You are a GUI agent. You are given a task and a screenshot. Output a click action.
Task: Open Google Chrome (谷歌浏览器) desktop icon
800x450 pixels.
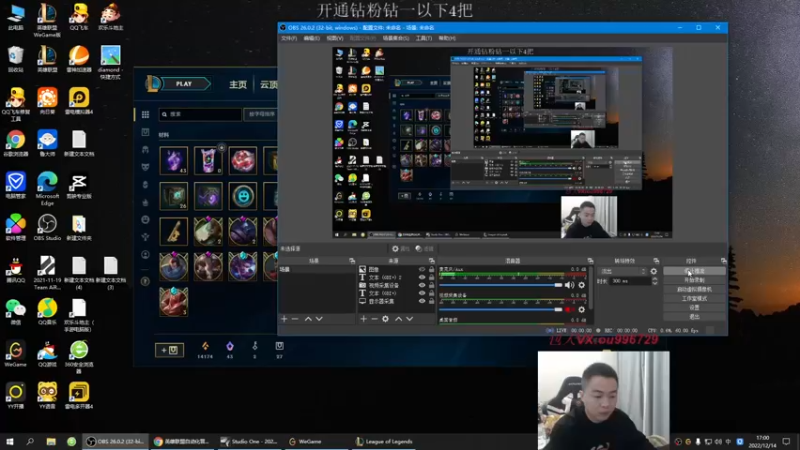click(15, 143)
